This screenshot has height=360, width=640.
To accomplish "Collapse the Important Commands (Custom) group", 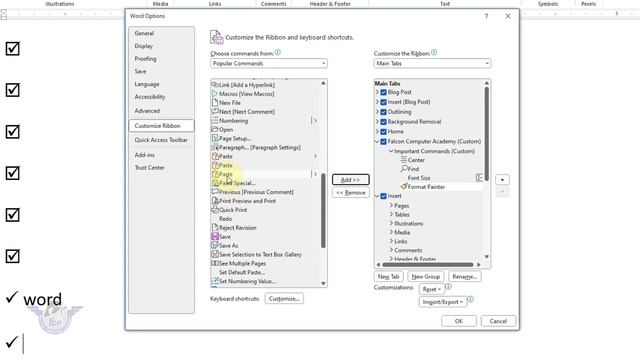I will click(391, 151).
